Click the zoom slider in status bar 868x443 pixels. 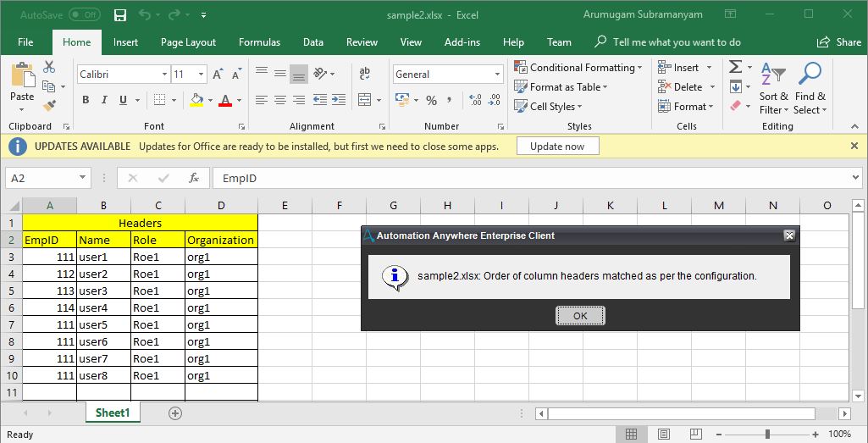766,434
